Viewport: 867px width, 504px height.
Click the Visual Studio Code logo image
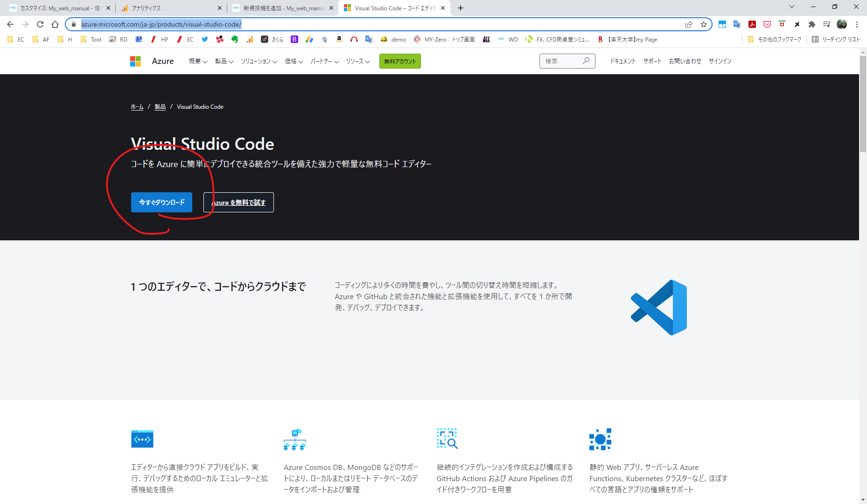coord(659,308)
